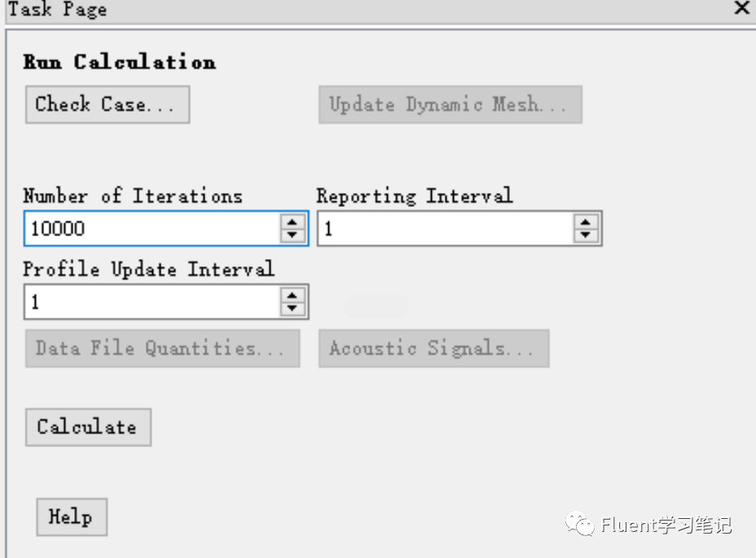Click the WeChat logo watermark icon
756x558 pixels.
(579, 525)
